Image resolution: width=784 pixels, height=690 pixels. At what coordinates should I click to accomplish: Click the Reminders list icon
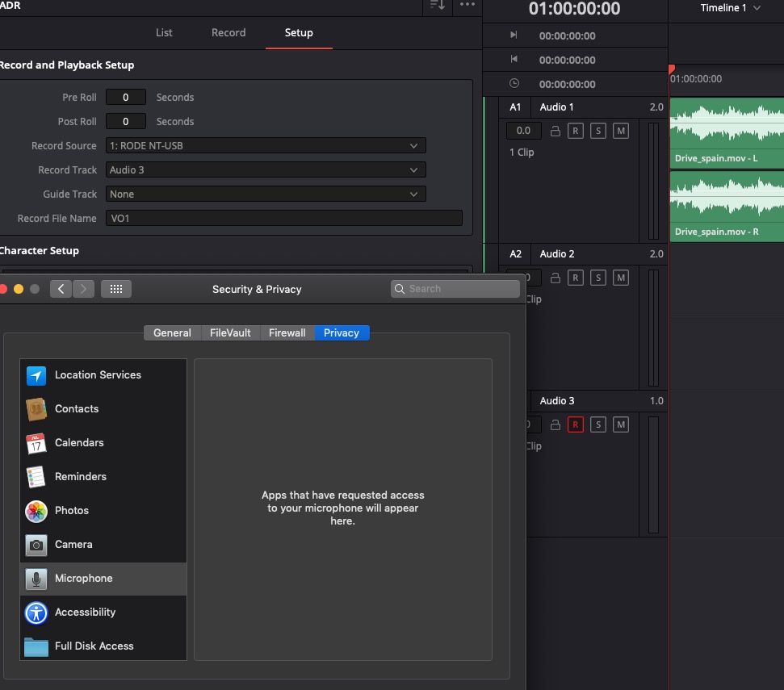36,477
